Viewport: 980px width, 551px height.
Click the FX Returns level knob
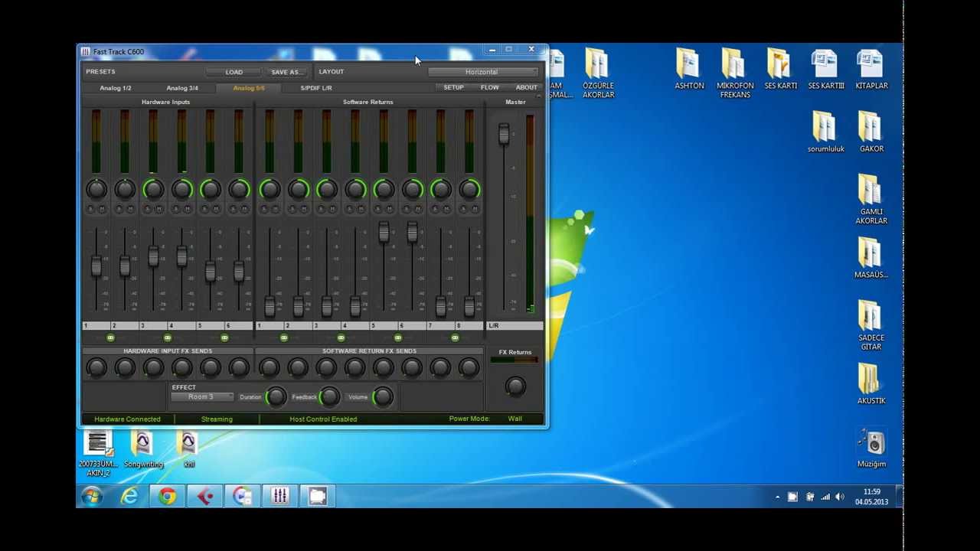tap(515, 386)
